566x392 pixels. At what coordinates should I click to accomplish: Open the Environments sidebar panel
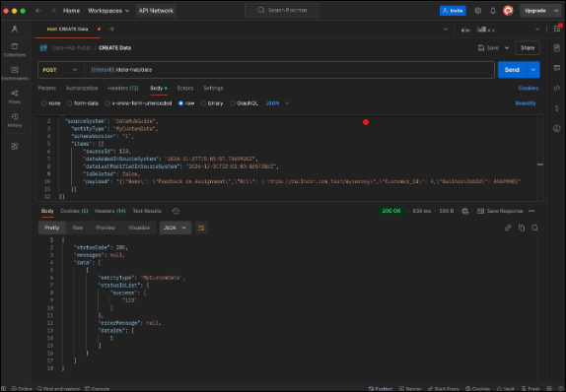(x=15, y=73)
